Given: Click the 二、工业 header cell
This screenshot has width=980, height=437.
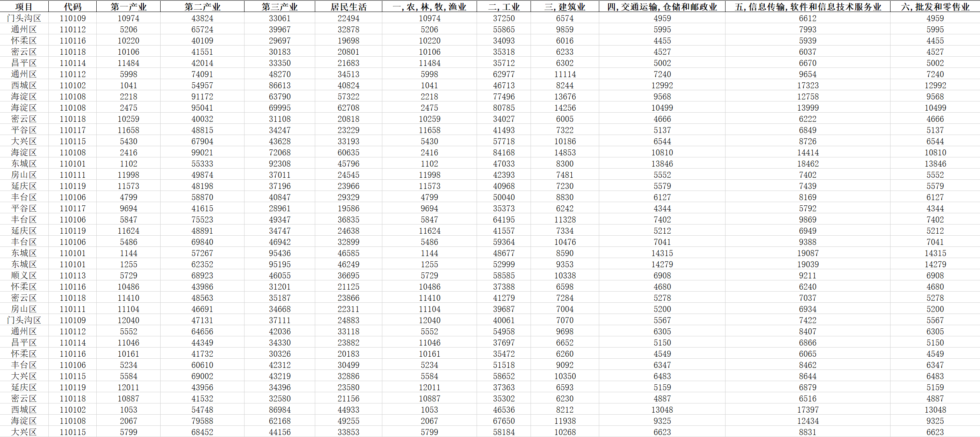Looking at the screenshot, I should click(x=504, y=7).
